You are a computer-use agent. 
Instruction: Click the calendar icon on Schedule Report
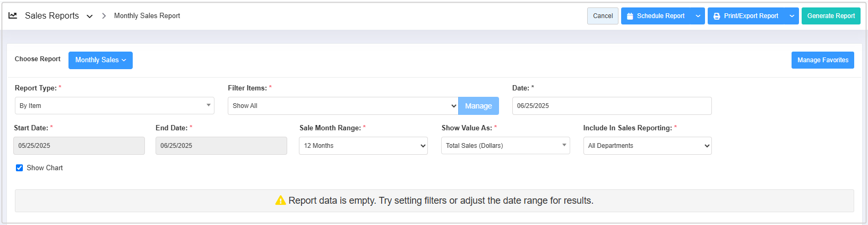(630, 16)
